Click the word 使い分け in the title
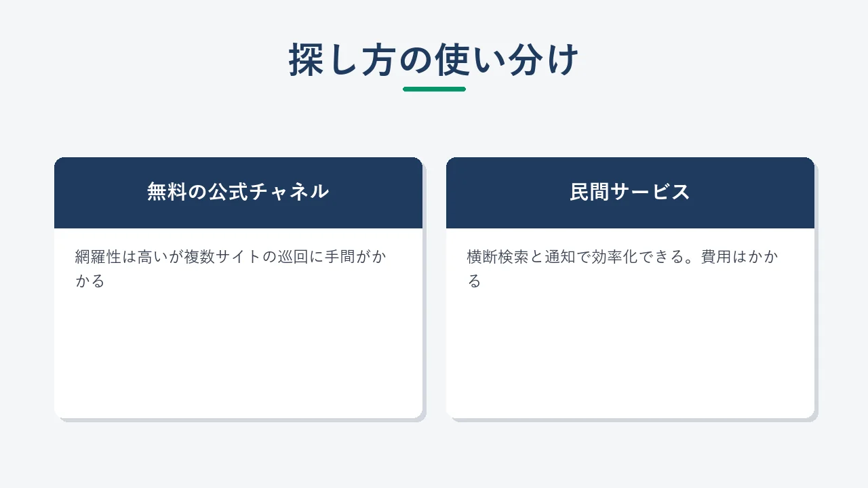Image resolution: width=868 pixels, height=488 pixels. coord(507,60)
